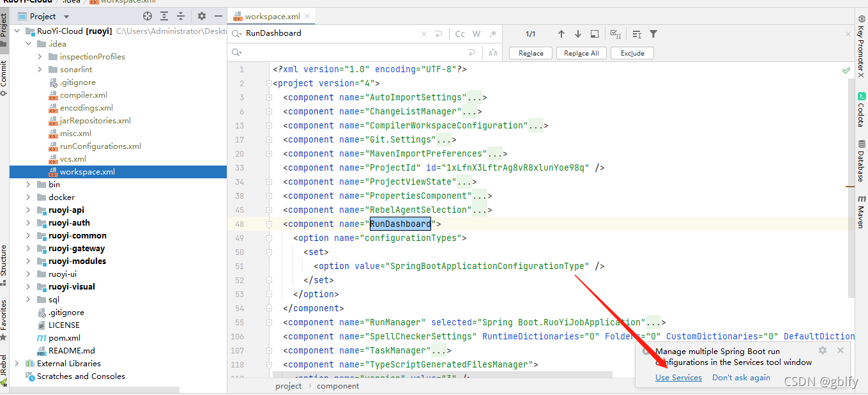Select all occurrences icon in find bar
868x395 pixels.
pos(616,34)
